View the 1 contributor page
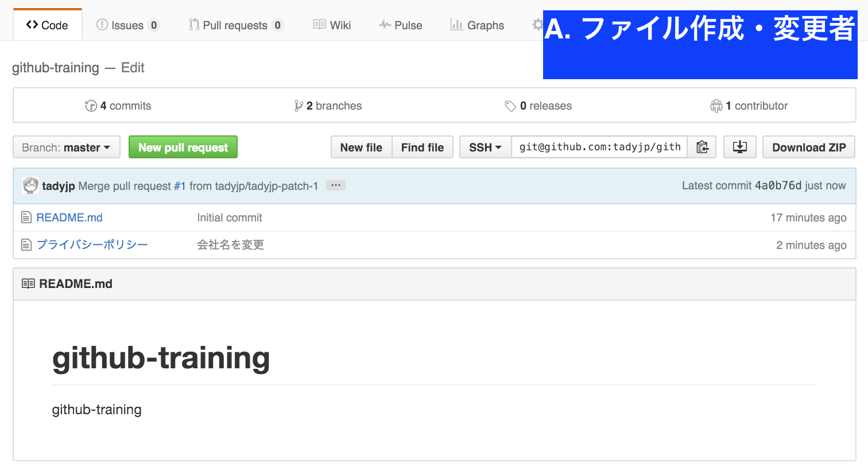 click(749, 106)
